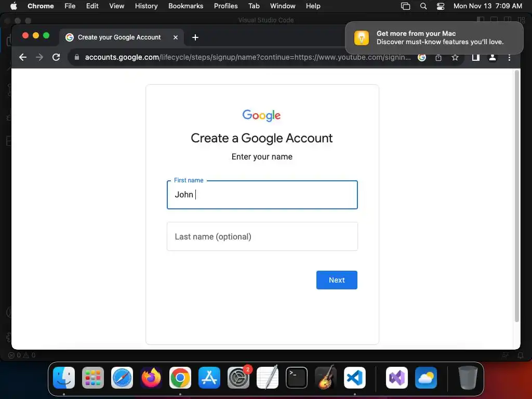Bookmark this page with the star

pos(455,57)
